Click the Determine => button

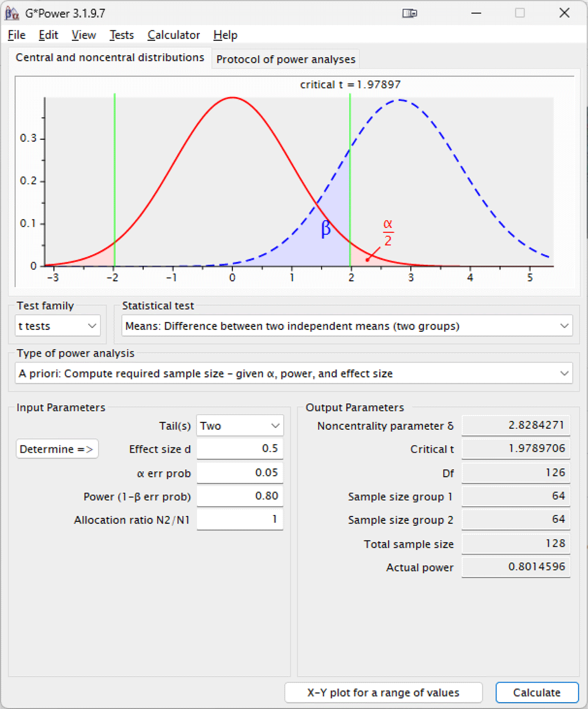click(x=57, y=449)
